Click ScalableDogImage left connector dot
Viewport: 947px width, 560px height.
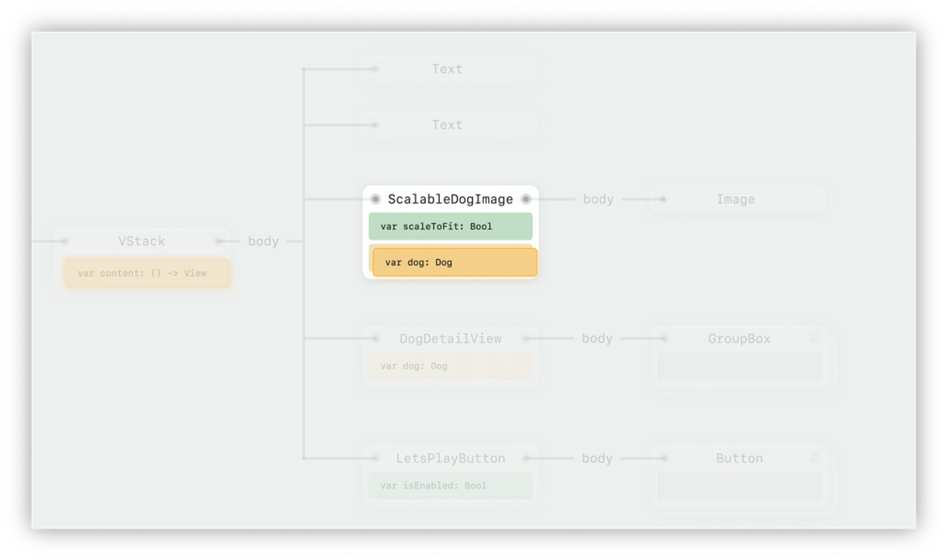coord(375,199)
